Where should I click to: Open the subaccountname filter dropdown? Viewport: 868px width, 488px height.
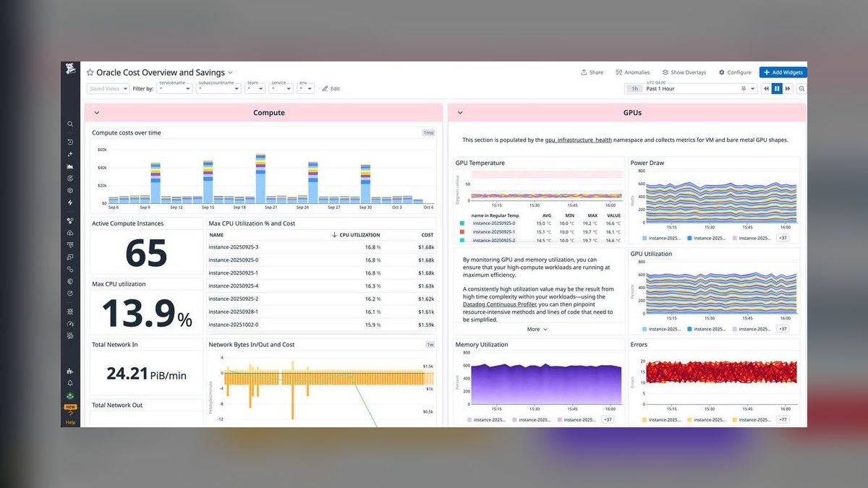(218, 89)
